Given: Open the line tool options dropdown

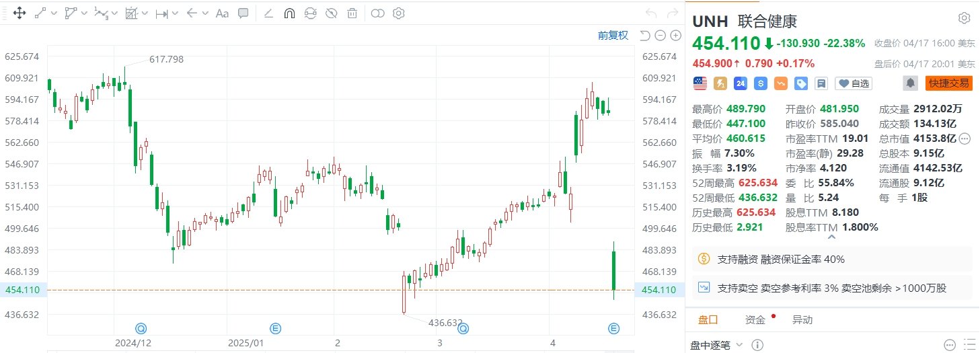Looking at the screenshot, I should pyautogui.click(x=53, y=13).
